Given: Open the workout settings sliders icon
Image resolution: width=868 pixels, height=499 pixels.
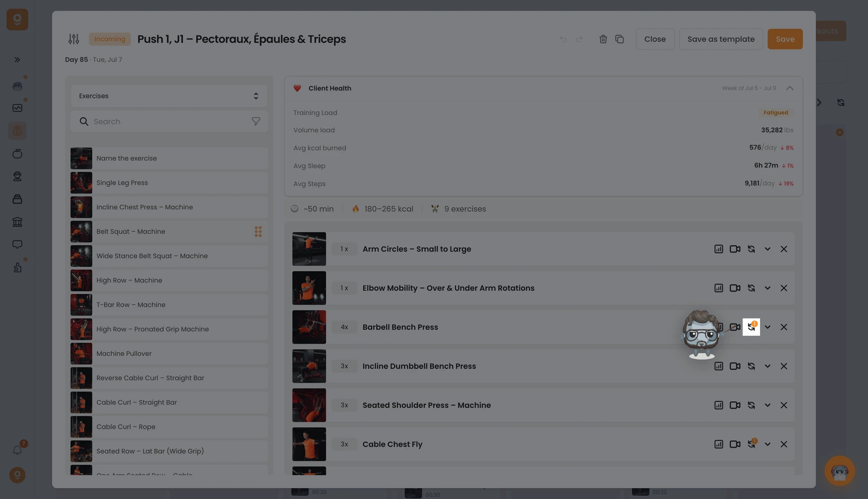Looking at the screenshot, I should tap(74, 39).
